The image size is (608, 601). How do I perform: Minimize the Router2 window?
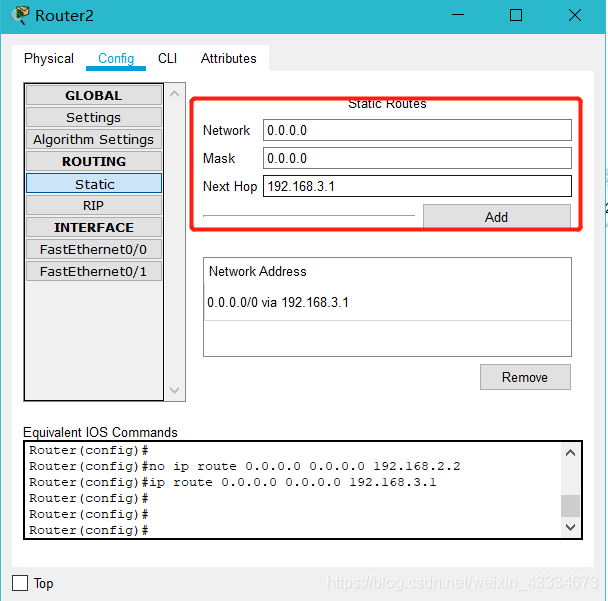tap(458, 15)
